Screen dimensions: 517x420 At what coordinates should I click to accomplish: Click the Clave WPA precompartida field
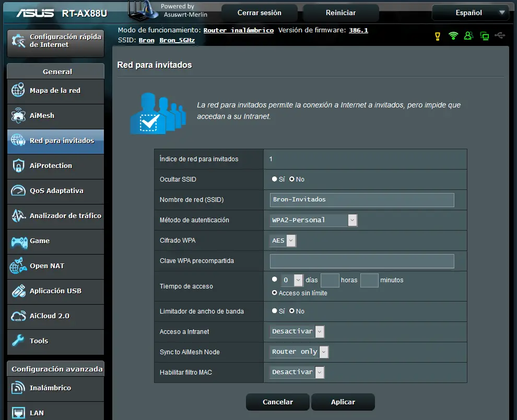(x=362, y=261)
